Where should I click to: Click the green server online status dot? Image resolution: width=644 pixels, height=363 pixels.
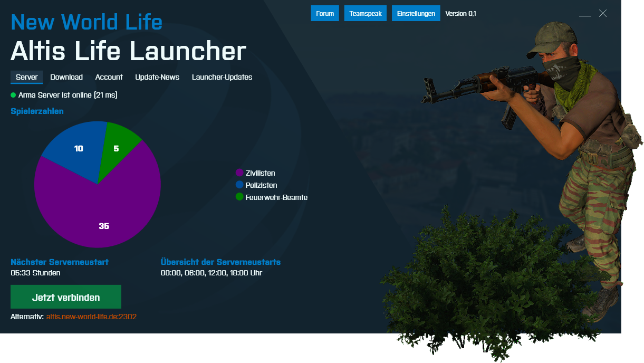click(x=13, y=95)
